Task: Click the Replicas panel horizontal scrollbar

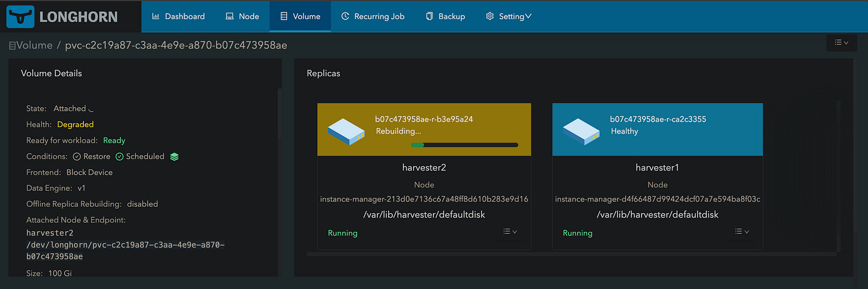Action: 571,254
